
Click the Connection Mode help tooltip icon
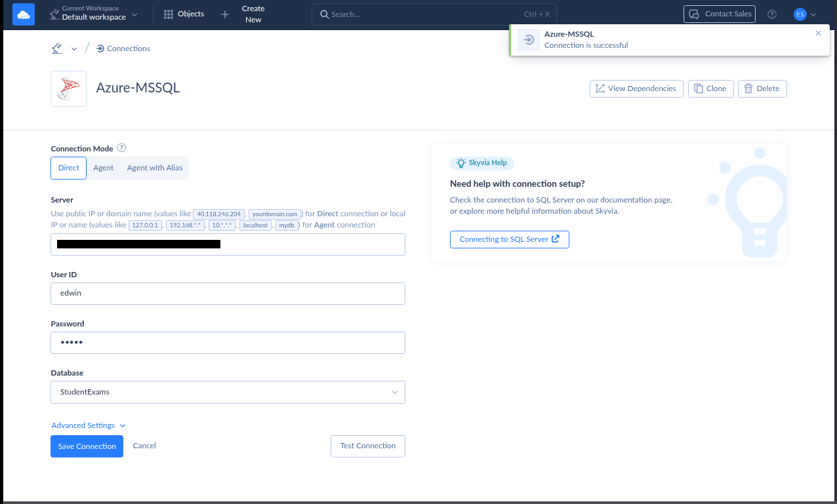point(121,148)
